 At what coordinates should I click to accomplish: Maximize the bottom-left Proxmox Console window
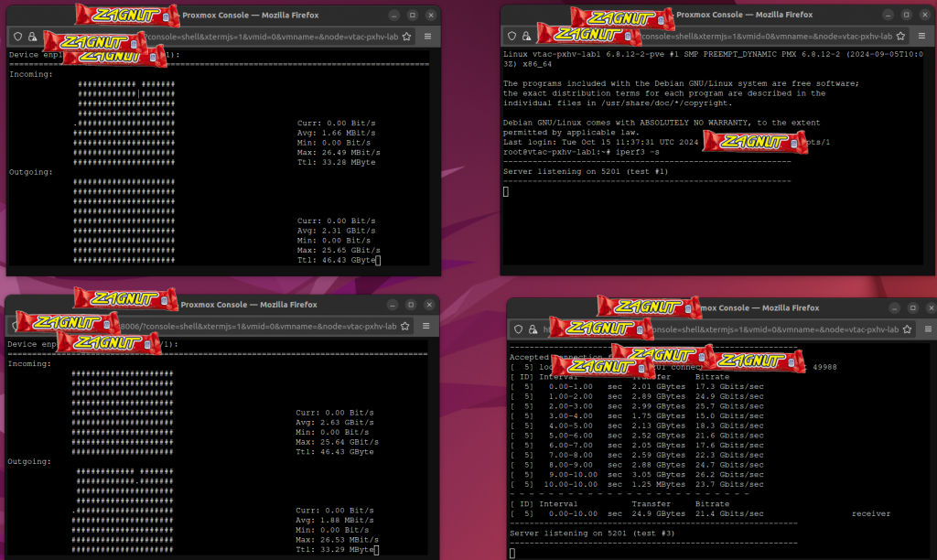coord(411,305)
